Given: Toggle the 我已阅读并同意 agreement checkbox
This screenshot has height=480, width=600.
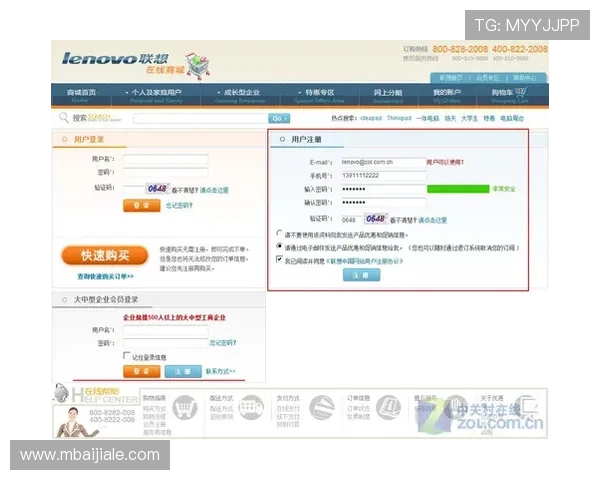Looking at the screenshot, I should (x=279, y=259).
